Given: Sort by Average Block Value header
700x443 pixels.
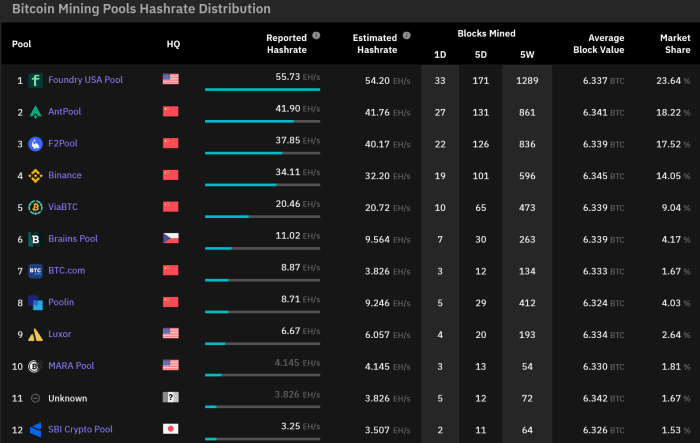Looking at the screenshot, I should pos(599,43).
